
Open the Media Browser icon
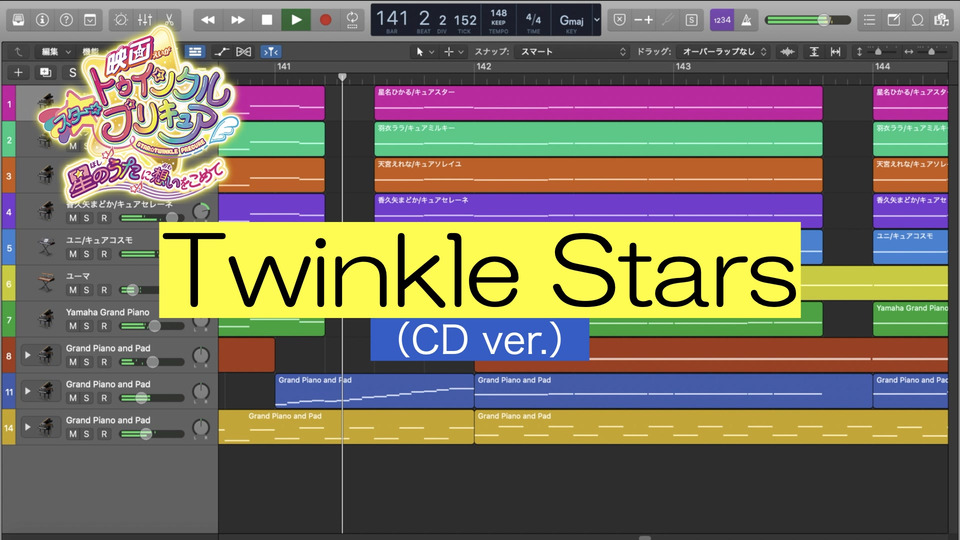pyautogui.click(x=942, y=20)
